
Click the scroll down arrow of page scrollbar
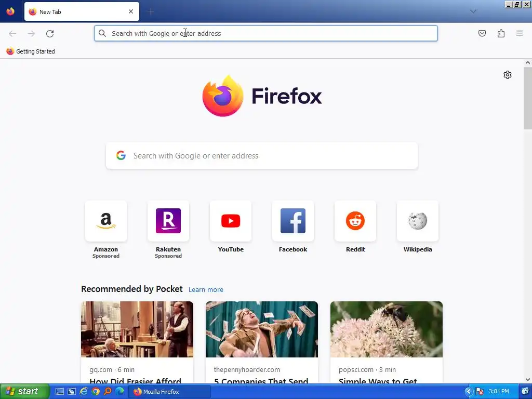click(528, 380)
